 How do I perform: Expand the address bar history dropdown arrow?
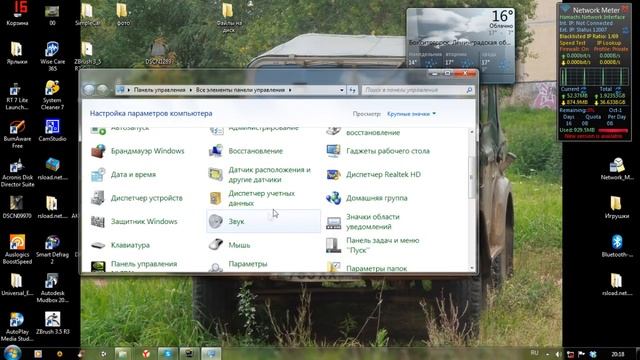tap(342, 90)
